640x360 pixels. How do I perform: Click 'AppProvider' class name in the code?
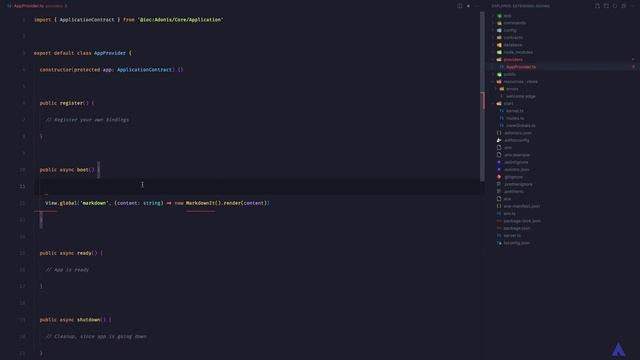(x=110, y=53)
